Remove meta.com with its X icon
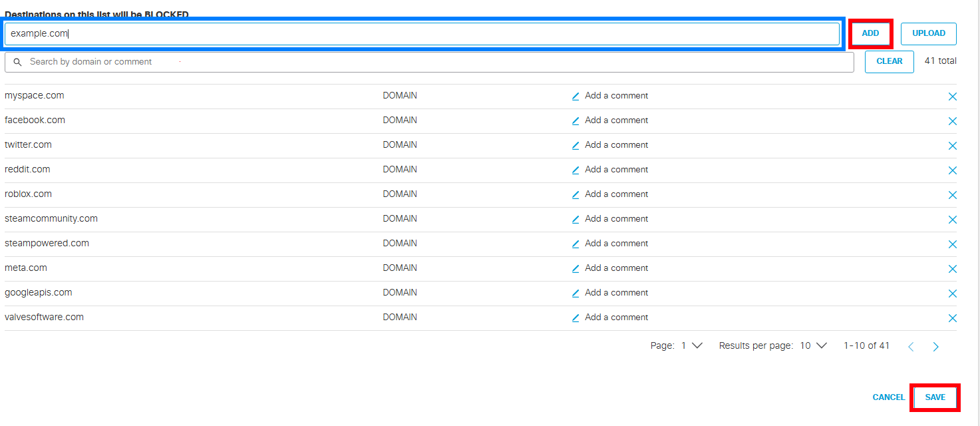980x426 pixels. [952, 269]
